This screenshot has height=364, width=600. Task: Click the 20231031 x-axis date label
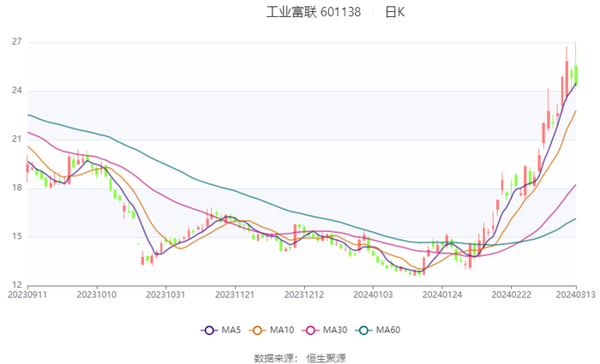point(165,295)
